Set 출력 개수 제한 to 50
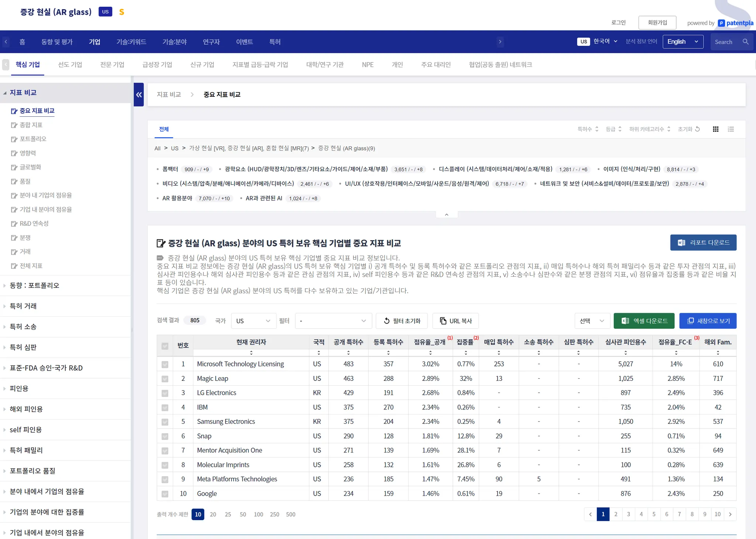 (243, 514)
